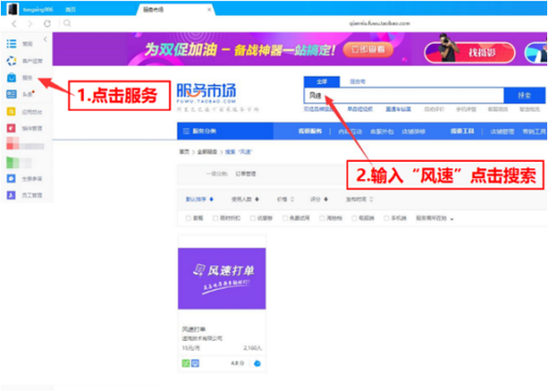Click the 常用 list icon in sidebar
The height and width of the screenshot is (392, 548).
(x=10, y=43)
